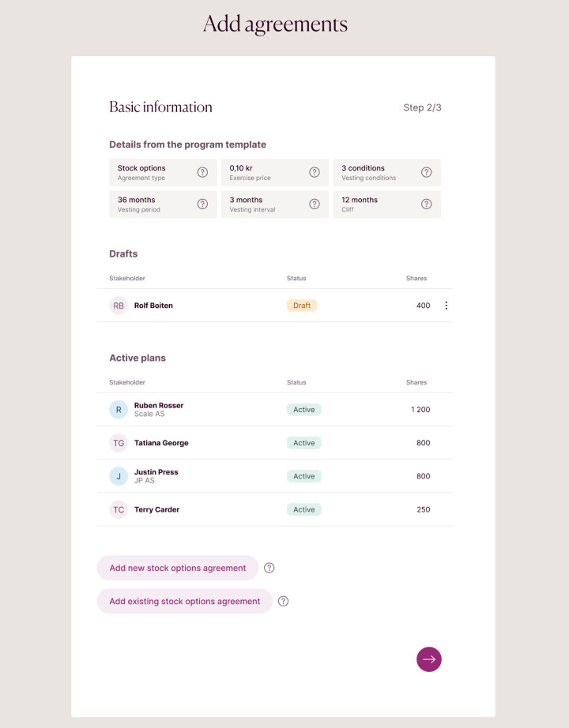Click help icon beside Add existing agreement
This screenshot has height=728, width=569.
click(284, 601)
